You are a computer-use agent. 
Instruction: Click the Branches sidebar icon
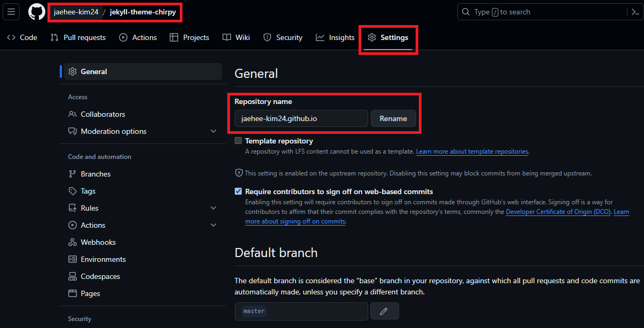[73, 174]
